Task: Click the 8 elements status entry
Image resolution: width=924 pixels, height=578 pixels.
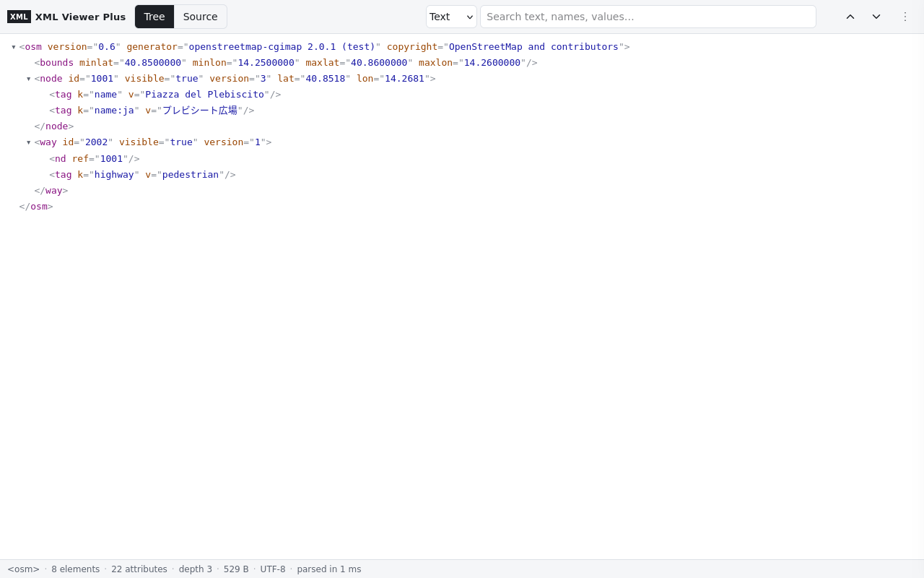Action: pyautogui.click(x=76, y=569)
